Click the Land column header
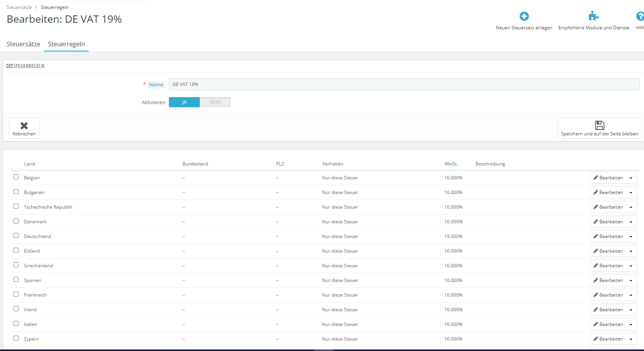The width and height of the screenshot is (644, 351). (29, 164)
